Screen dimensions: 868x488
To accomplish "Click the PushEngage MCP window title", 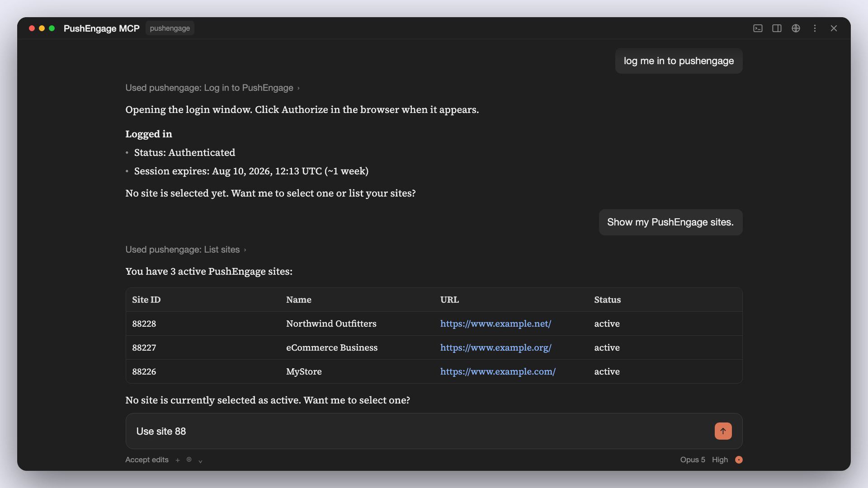I will (x=101, y=28).
